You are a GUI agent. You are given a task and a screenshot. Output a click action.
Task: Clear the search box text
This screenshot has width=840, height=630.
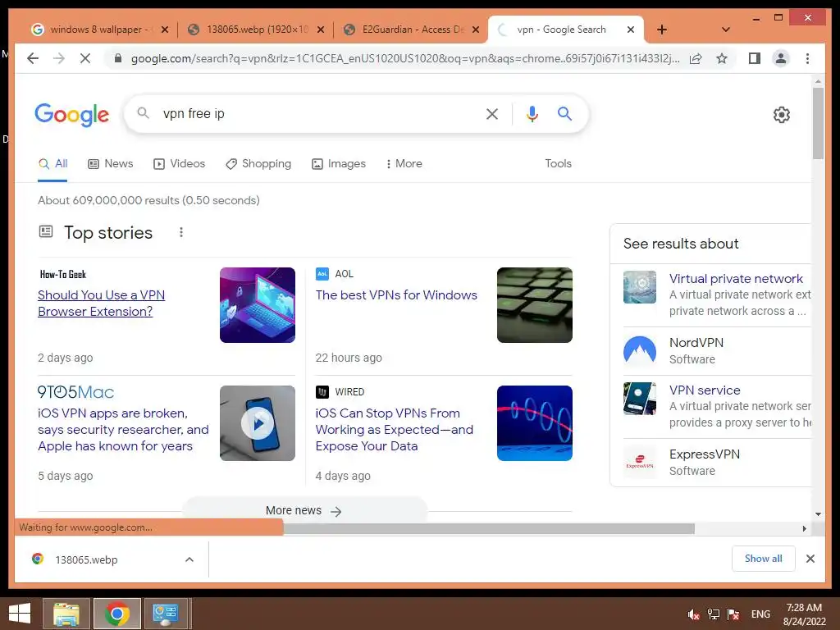[x=492, y=113]
